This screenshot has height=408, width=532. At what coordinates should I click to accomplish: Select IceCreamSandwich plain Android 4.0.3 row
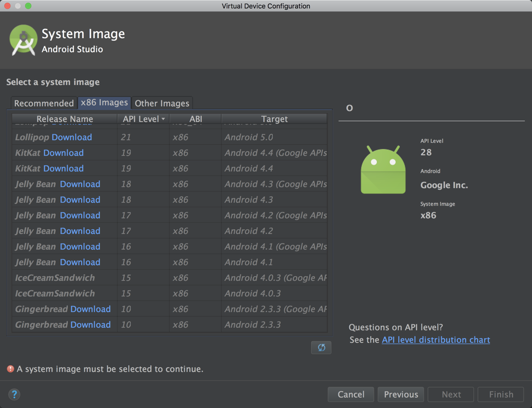170,293
